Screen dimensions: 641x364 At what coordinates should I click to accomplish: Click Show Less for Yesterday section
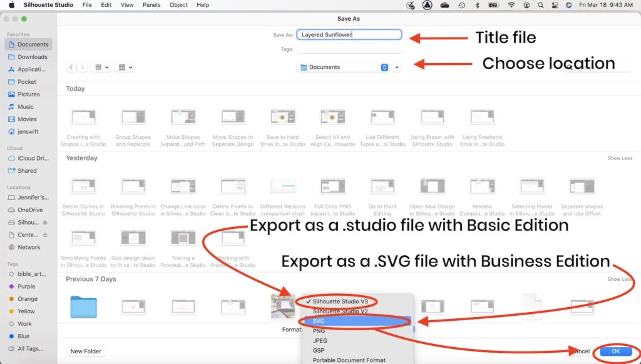[x=620, y=158]
